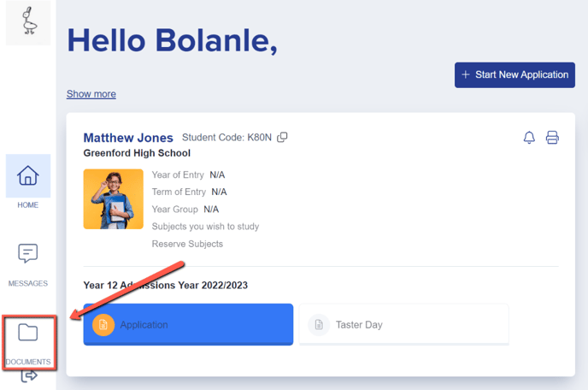Screen dimensions: 588x390
Task: Open the Documents folder icon
Action: click(28, 332)
